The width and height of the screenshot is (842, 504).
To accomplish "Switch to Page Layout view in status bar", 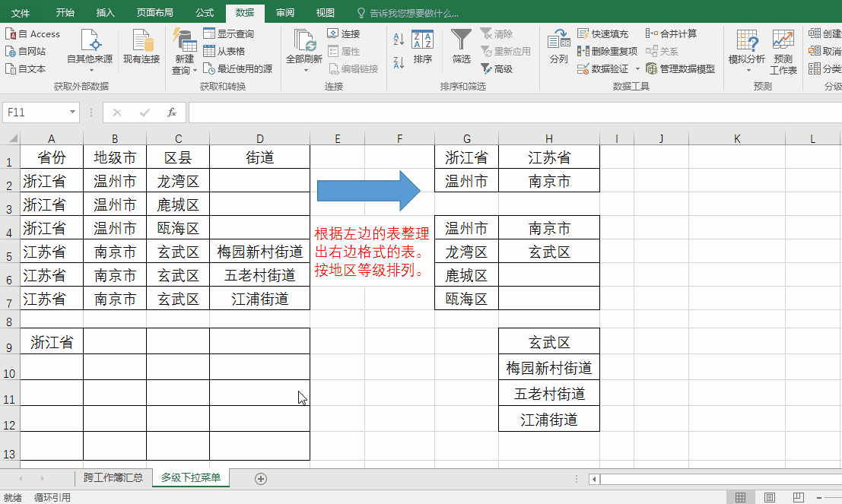I will (x=770, y=498).
